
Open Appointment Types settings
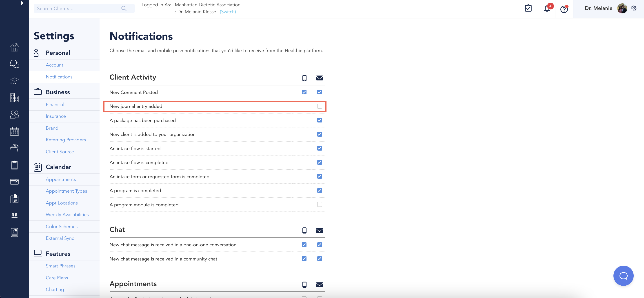point(66,191)
